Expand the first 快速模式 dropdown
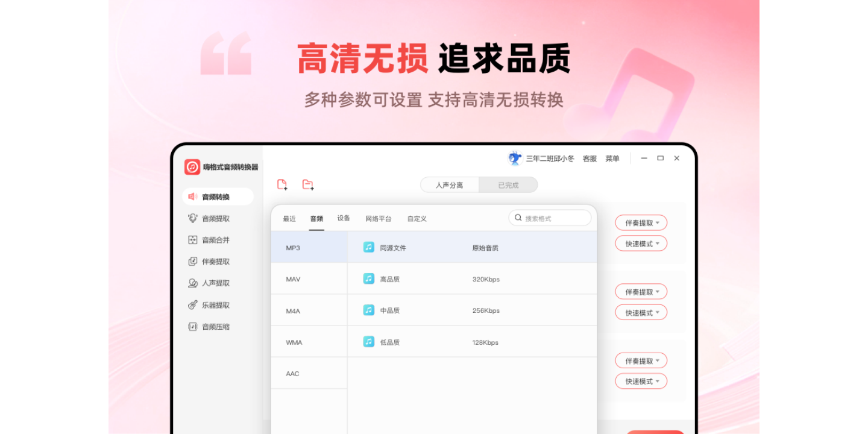The height and width of the screenshot is (434, 868). click(x=641, y=244)
